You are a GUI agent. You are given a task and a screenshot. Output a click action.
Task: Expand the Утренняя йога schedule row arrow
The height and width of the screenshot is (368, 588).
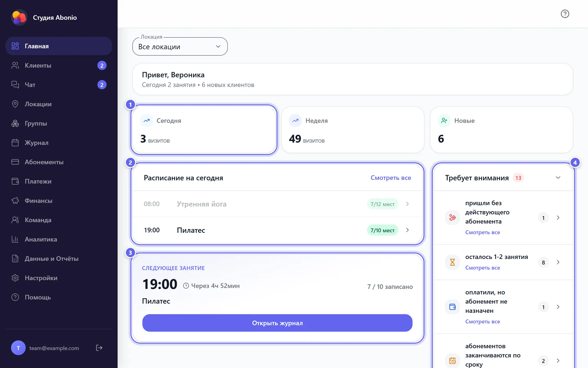(x=407, y=204)
